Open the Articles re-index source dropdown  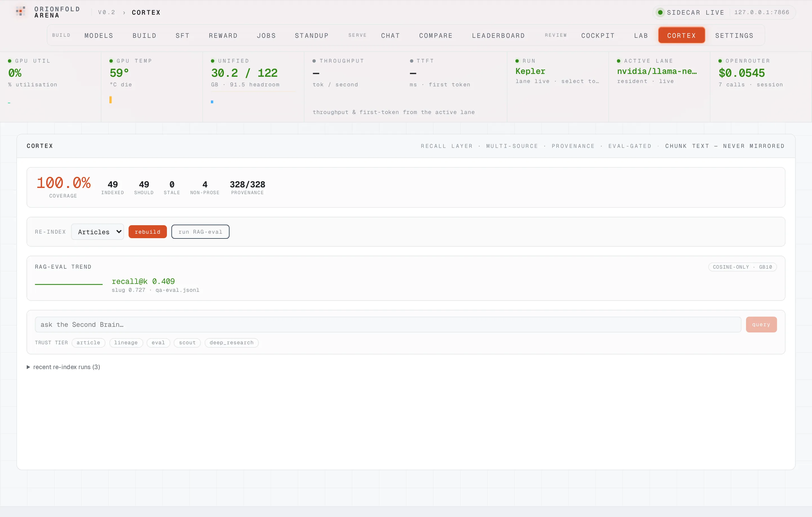click(x=98, y=232)
